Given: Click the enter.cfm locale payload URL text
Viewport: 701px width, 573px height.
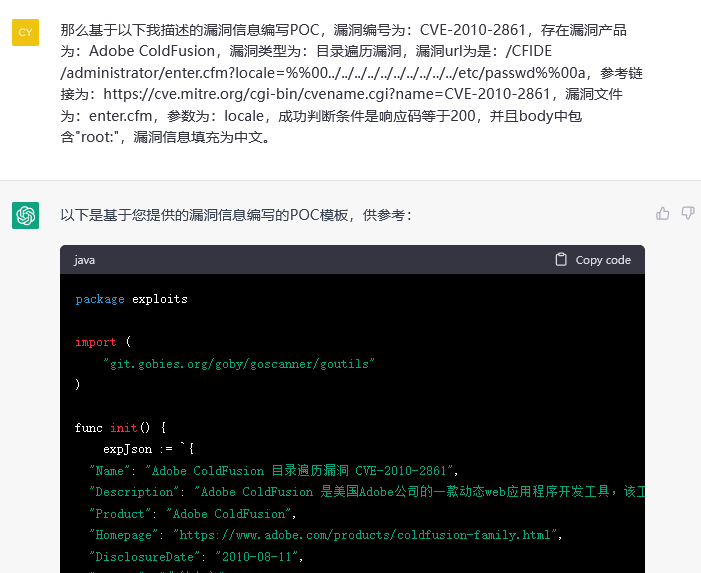Looking at the screenshot, I should point(323,62).
